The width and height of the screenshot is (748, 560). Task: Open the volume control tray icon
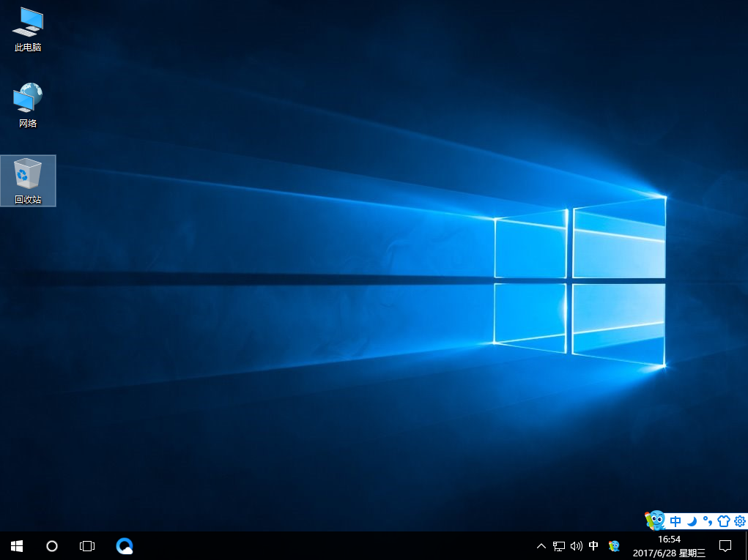[x=577, y=545]
